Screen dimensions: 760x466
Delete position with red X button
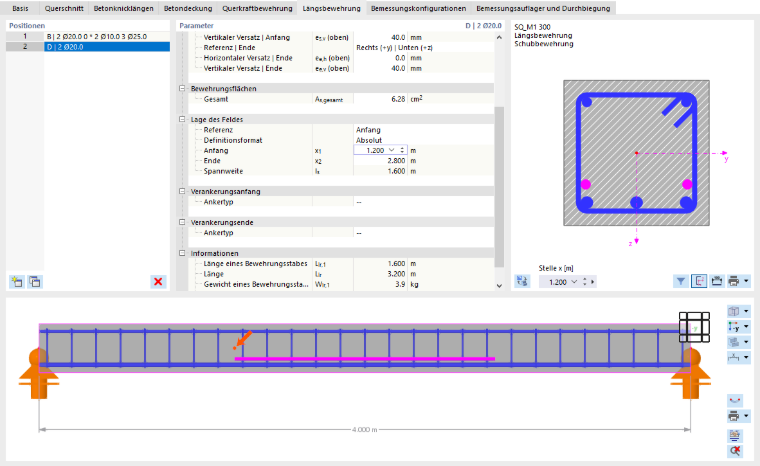pos(158,282)
